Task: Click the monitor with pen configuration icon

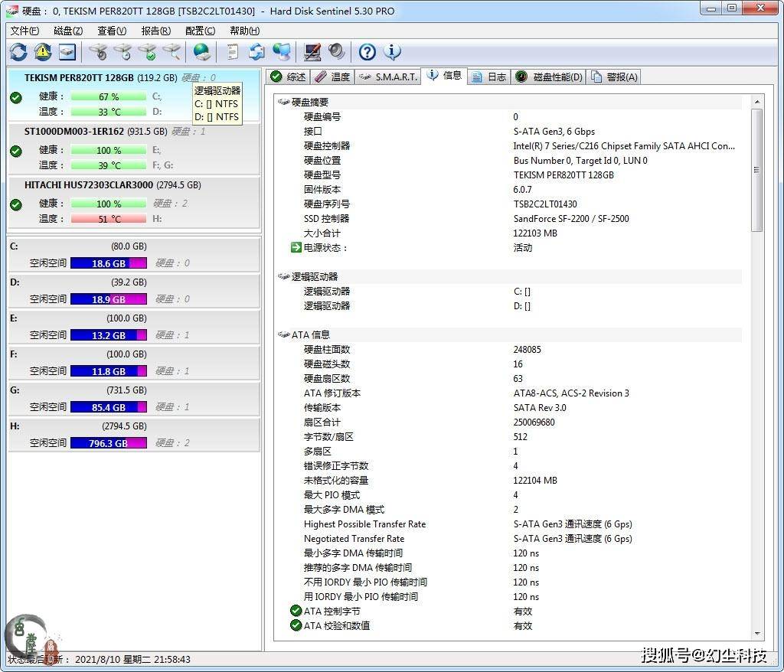Action: [x=312, y=52]
